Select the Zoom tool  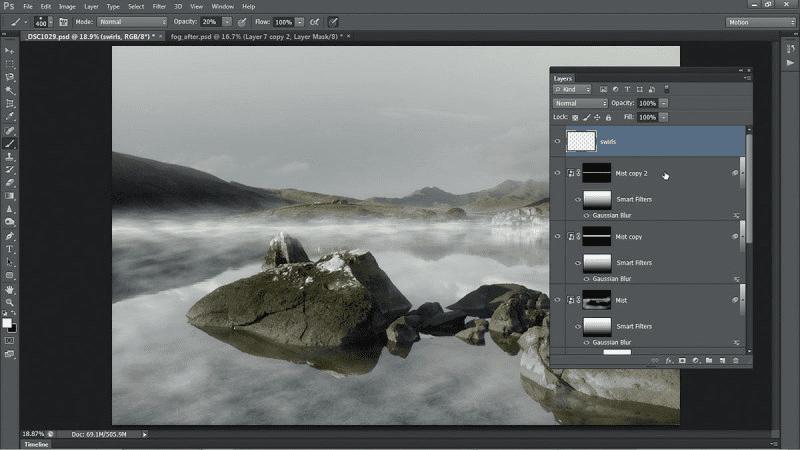click(10, 301)
